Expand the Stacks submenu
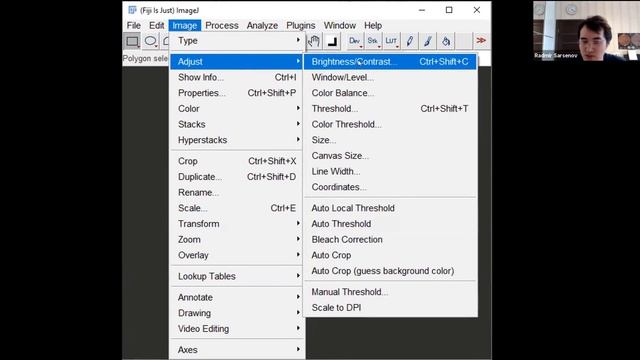The image size is (640, 360). pos(237,124)
